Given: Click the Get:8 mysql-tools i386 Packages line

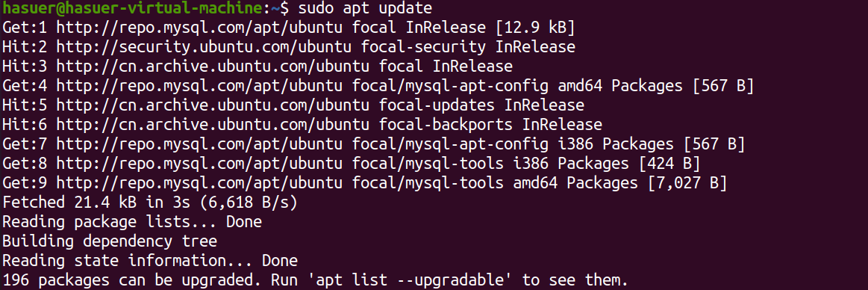Looking at the screenshot, I should coord(352,164).
